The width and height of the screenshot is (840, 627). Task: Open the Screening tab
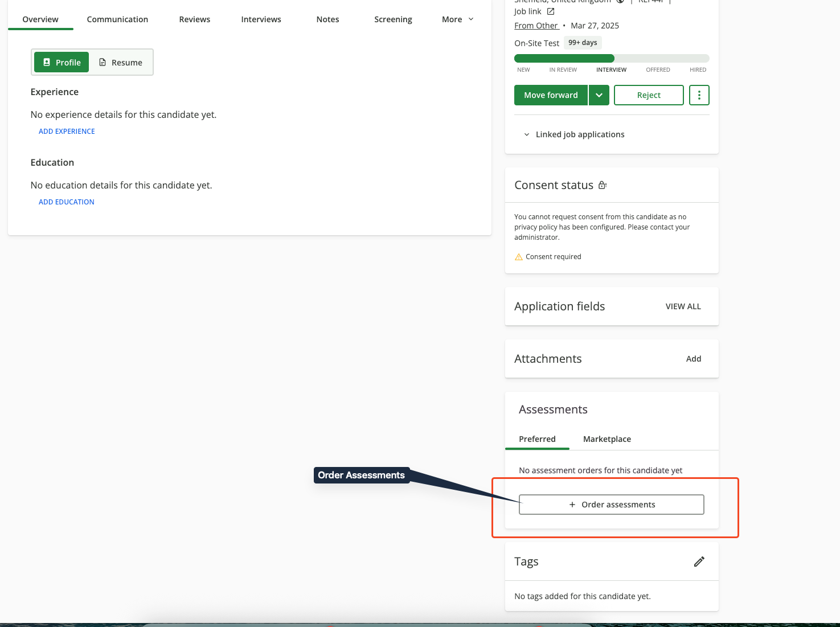(x=393, y=19)
